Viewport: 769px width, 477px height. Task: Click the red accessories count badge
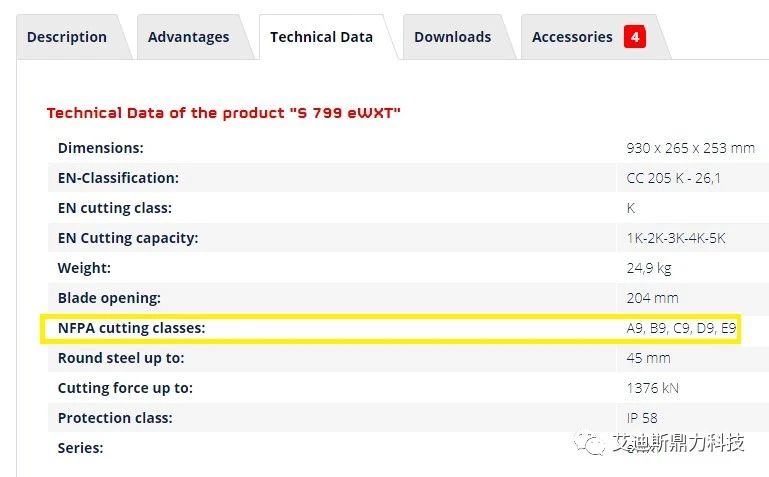pos(635,37)
